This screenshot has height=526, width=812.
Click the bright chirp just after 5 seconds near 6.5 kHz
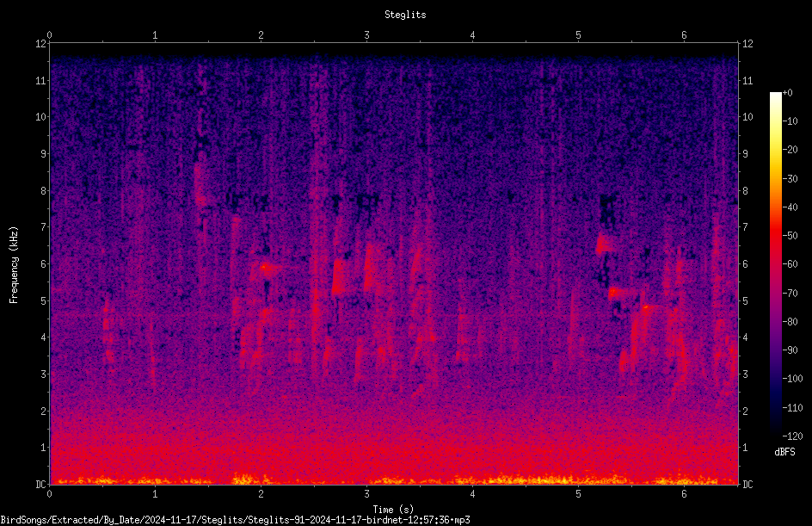pyautogui.click(x=604, y=243)
